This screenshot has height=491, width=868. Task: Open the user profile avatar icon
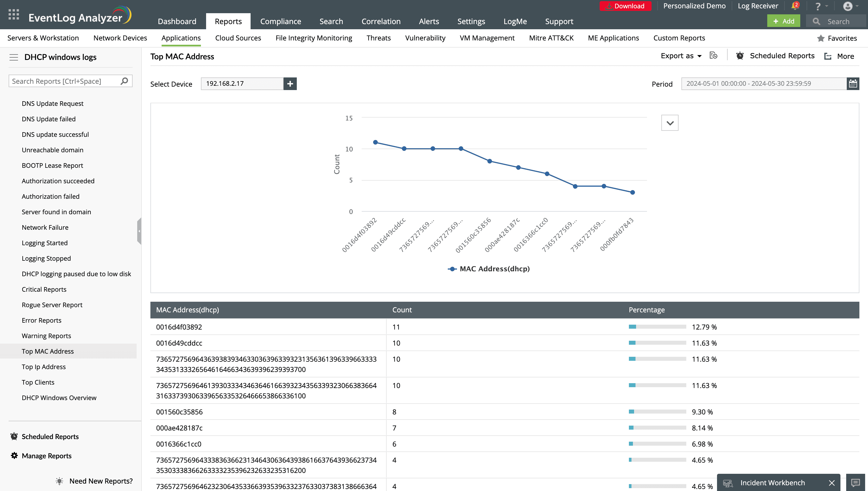(848, 6)
